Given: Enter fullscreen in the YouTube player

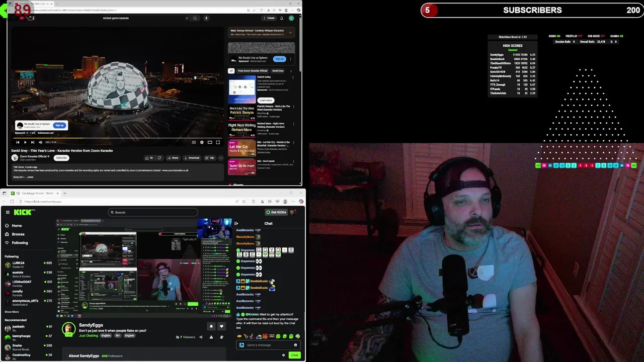Looking at the screenshot, I should click(218, 142).
